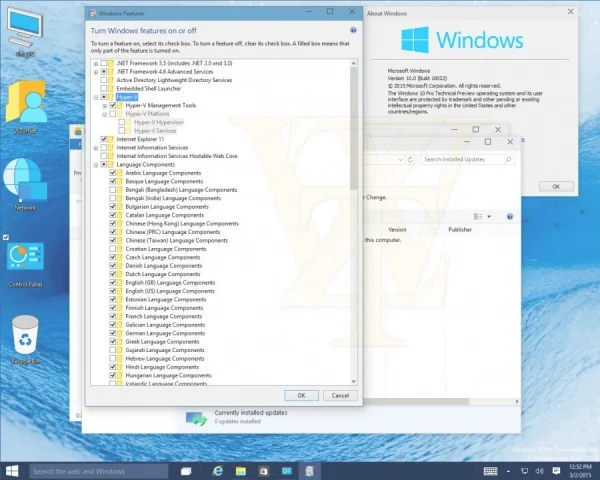Select the Hyper-V tree item label

pyautogui.click(x=127, y=97)
